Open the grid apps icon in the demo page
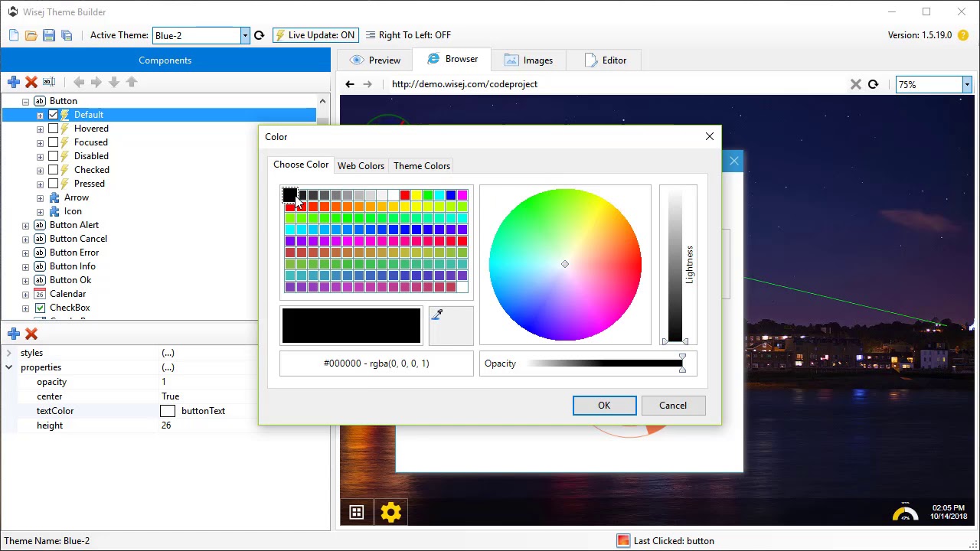 (x=357, y=512)
